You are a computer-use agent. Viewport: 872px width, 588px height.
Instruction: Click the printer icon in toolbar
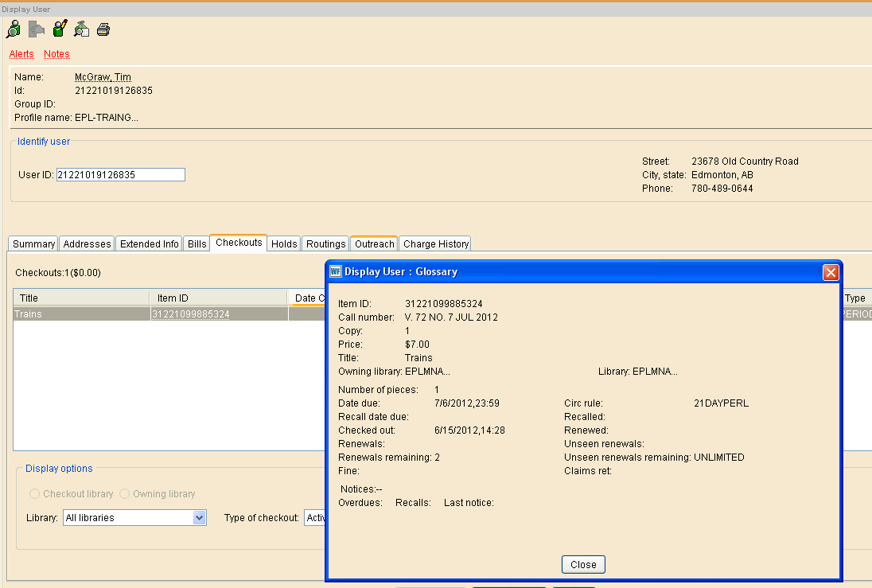tap(103, 29)
